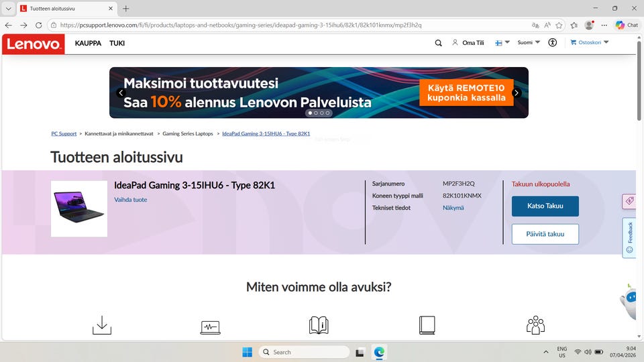Open the volume speaker tray icon

coord(588,352)
